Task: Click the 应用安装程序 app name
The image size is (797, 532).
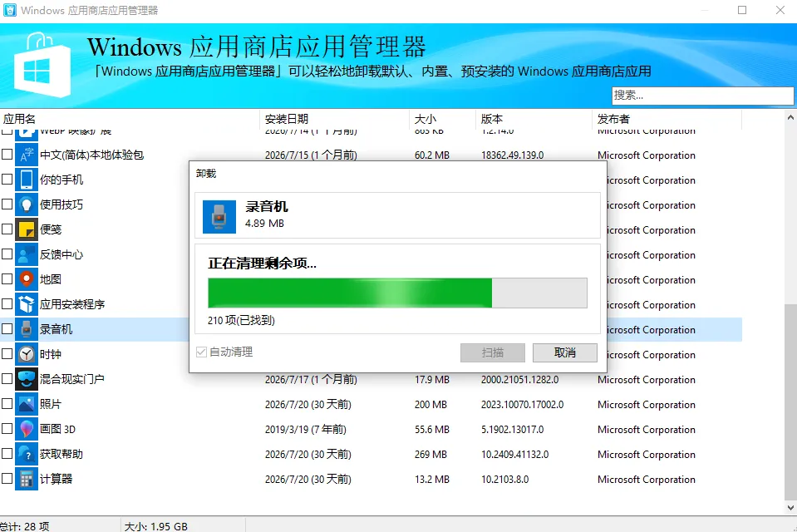Action: click(72, 305)
